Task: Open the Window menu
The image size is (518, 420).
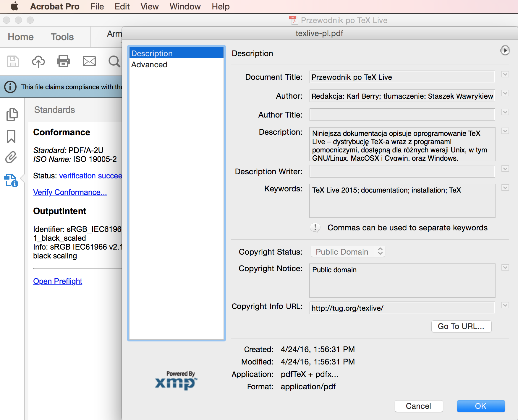Action: point(185,6)
